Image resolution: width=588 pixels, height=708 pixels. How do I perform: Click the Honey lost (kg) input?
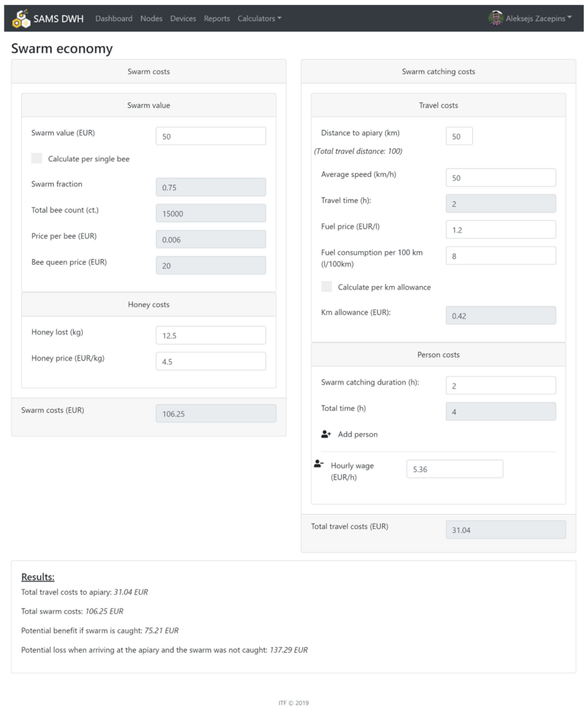pos(211,335)
